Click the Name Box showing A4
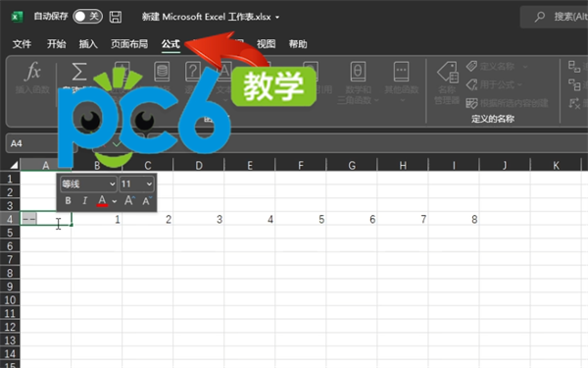Viewport: 588px width, 368px height. pyautogui.click(x=41, y=143)
